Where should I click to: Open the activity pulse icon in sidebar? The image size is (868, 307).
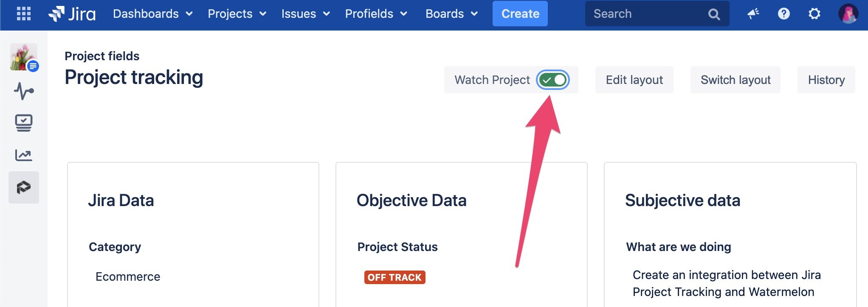coord(24,90)
